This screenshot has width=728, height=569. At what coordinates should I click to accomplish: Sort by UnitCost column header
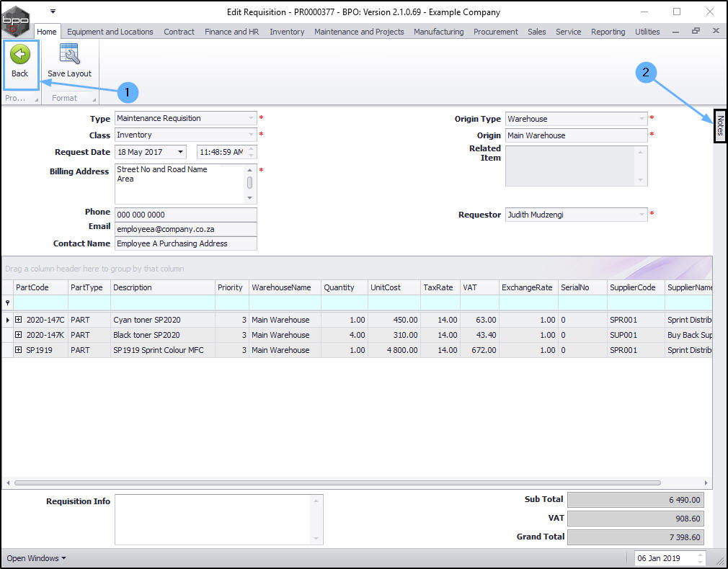tap(394, 287)
